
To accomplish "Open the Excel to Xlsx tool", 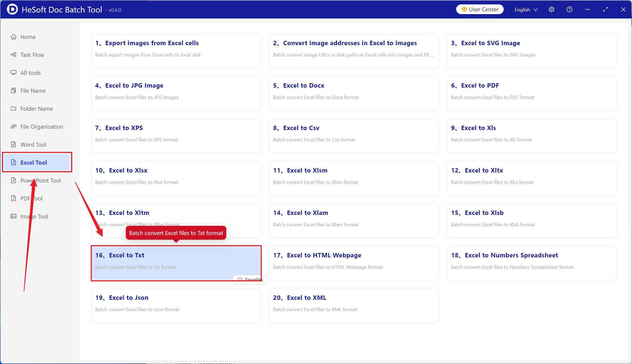I will pyautogui.click(x=176, y=178).
